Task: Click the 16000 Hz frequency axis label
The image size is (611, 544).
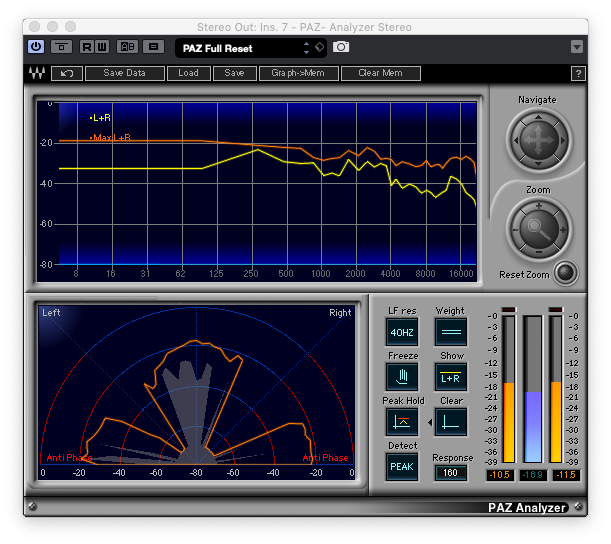Action: (x=461, y=274)
